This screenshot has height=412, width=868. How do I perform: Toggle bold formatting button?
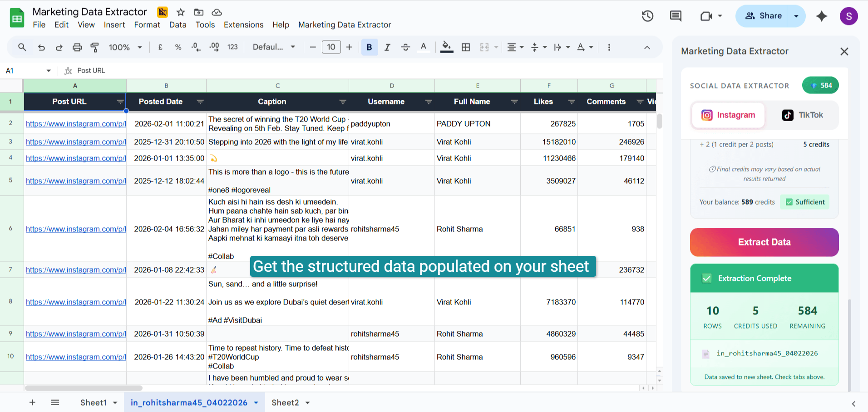369,47
